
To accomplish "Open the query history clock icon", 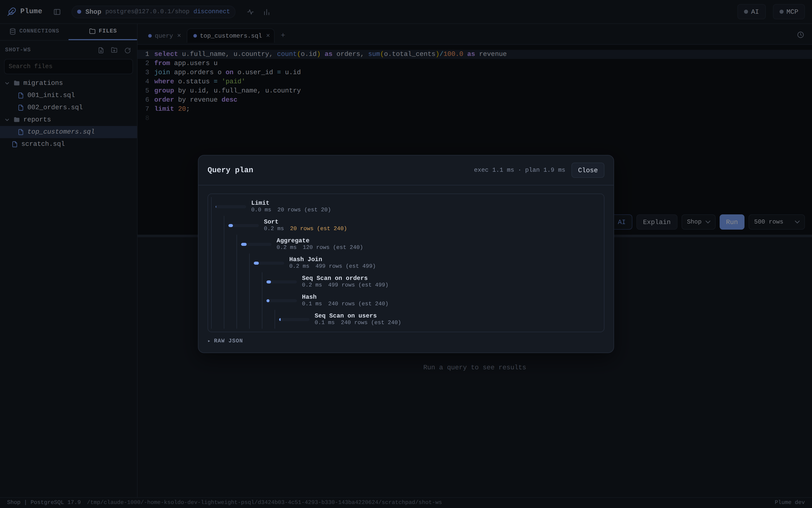I will (x=800, y=35).
